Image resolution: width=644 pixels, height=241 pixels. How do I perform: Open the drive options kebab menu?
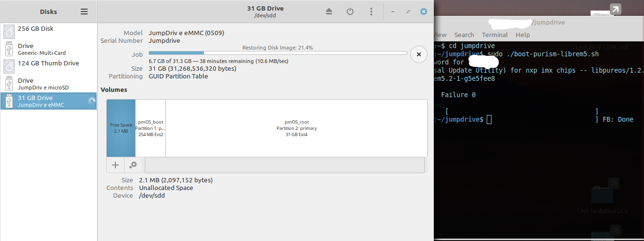click(371, 12)
